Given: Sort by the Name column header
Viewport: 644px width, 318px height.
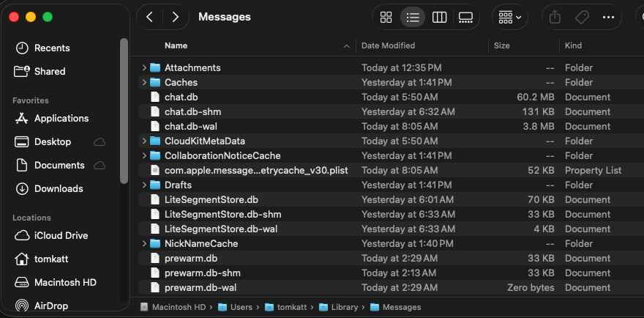Looking at the screenshot, I should click(x=176, y=45).
